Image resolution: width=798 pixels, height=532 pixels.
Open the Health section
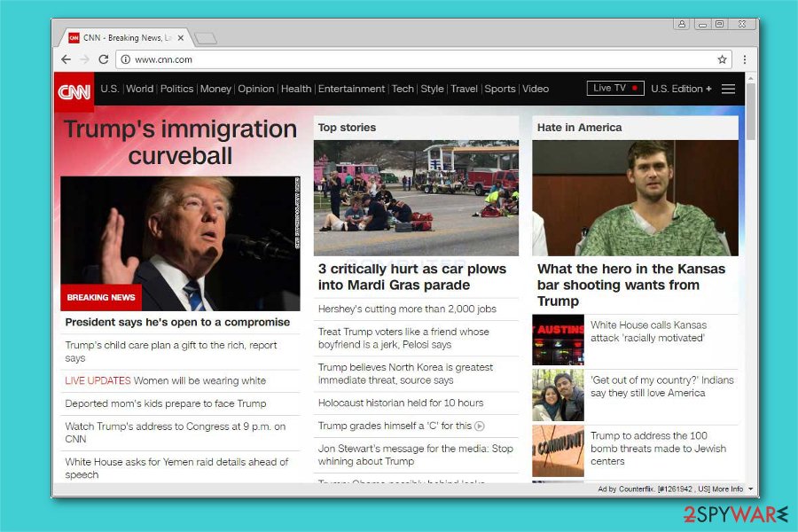point(295,89)
